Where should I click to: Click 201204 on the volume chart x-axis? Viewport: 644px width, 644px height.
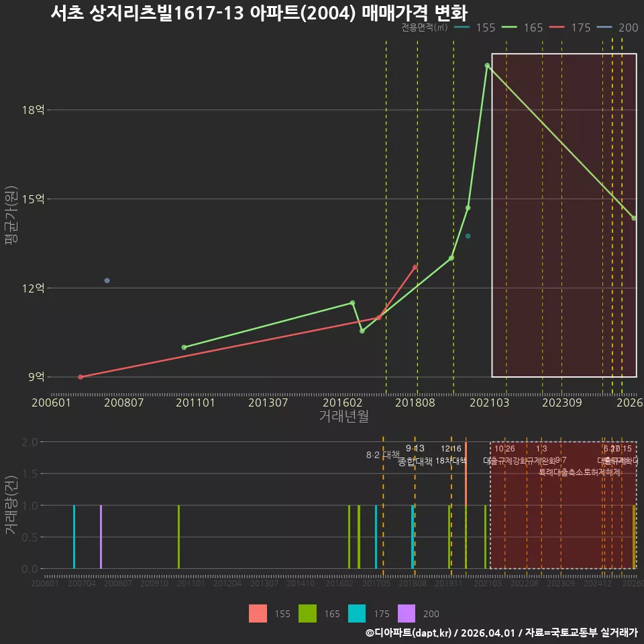pyautogui.click(x=227, y=583)
